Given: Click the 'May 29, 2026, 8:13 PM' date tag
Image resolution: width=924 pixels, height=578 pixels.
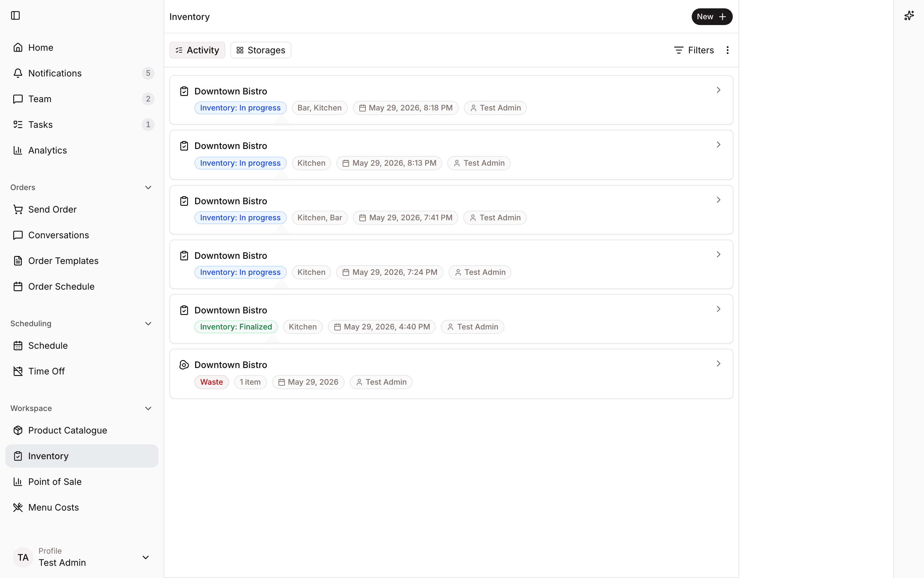Looking at the screenshot, I should [389, 163].
